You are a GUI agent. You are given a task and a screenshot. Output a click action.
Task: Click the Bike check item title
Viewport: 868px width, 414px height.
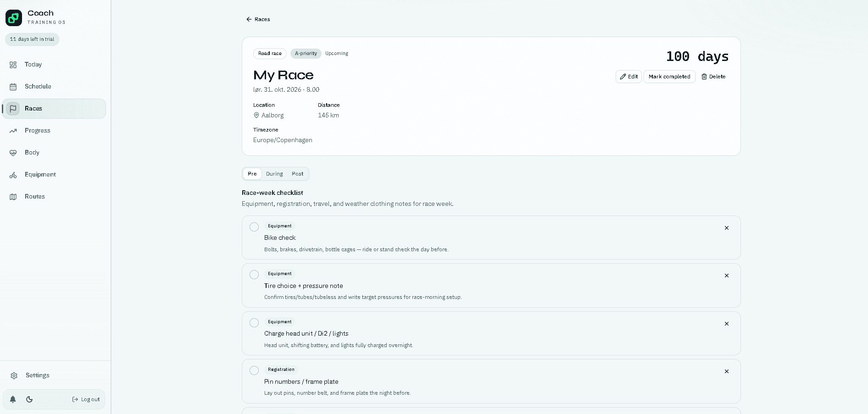[x=280, y=238]
